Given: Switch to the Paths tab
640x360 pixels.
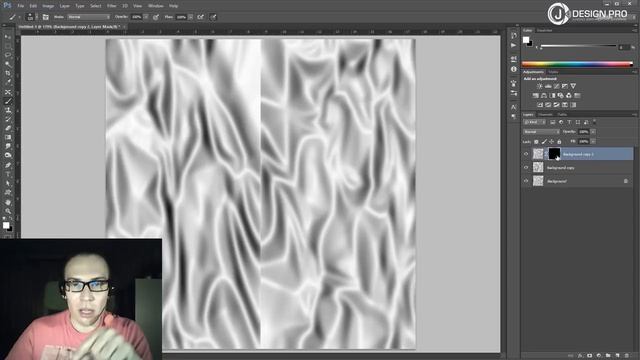Looking at the screenshot, I should click(x=562, y=115).
